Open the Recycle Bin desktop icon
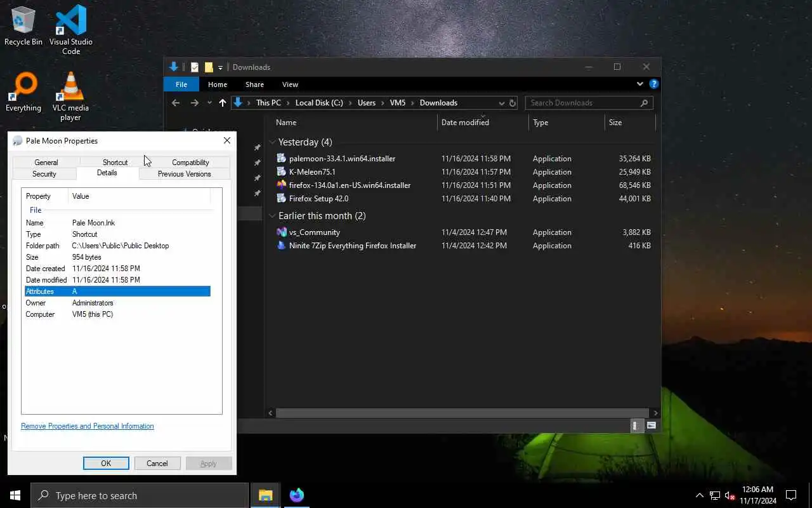The width and height of the screenshot is (812, 508). tap(23, 27)
